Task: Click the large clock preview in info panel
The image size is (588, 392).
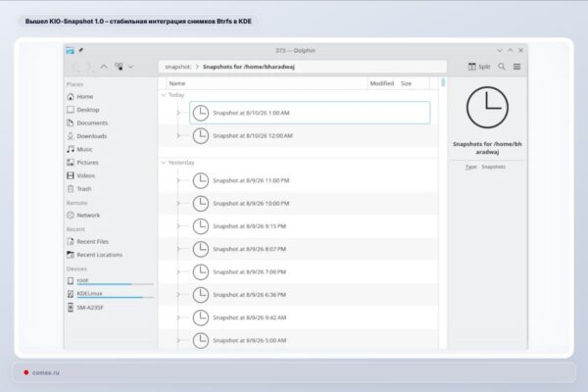Action: point(487,108)
